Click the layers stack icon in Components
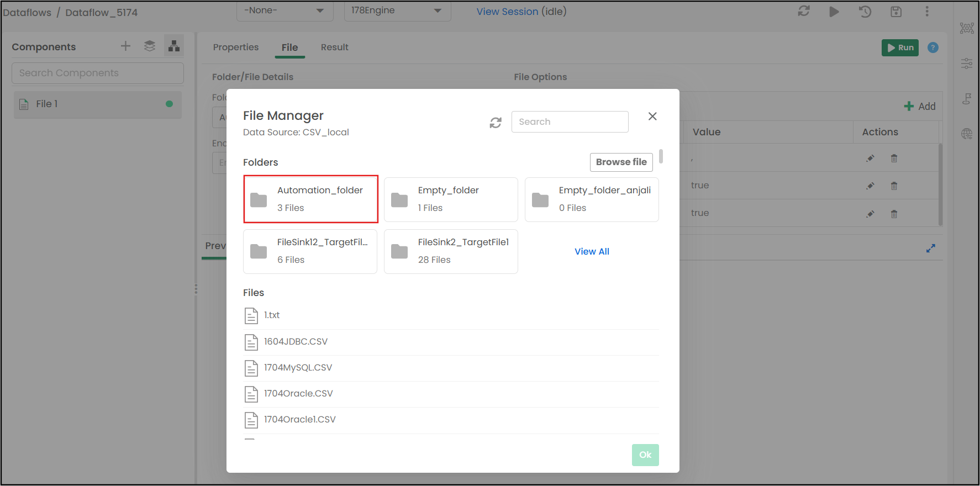Viewport: 980px width, 486px height. coord(150,46)
